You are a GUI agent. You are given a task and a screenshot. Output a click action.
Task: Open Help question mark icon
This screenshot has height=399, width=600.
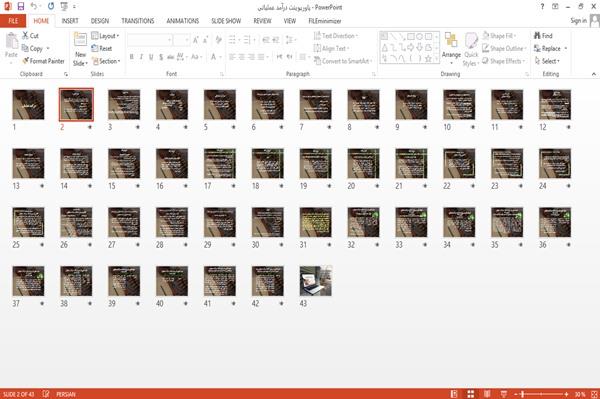(x=542, y=7)
